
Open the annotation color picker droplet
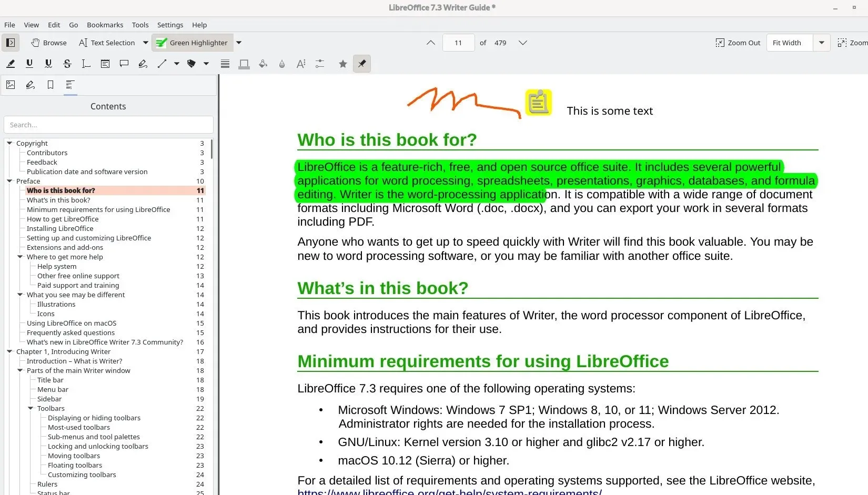[x=282, y=64]
